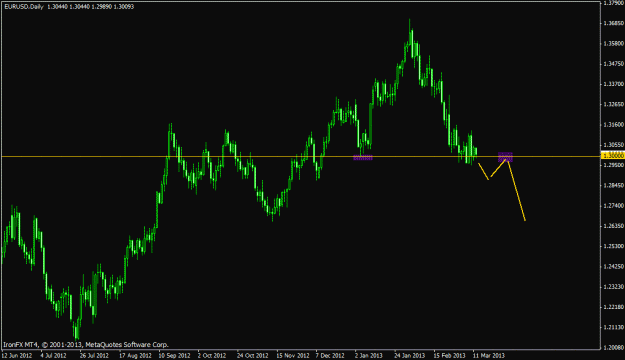Image resolution: width=625 pixels, height=360 pixels.
Task: Click the 1.36850 price axis label
Action: (x=614, y=23)
